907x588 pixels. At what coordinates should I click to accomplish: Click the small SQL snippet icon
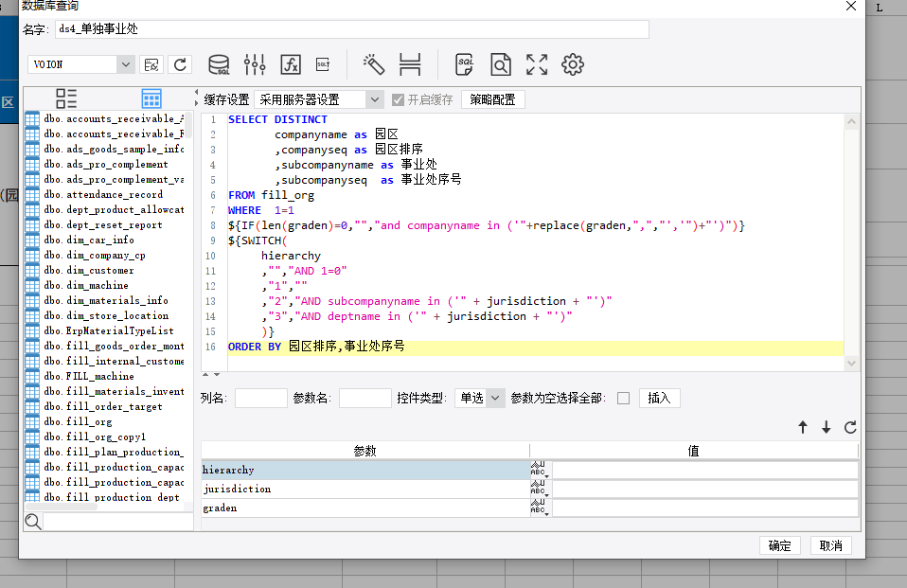click(x=323, y=64)
